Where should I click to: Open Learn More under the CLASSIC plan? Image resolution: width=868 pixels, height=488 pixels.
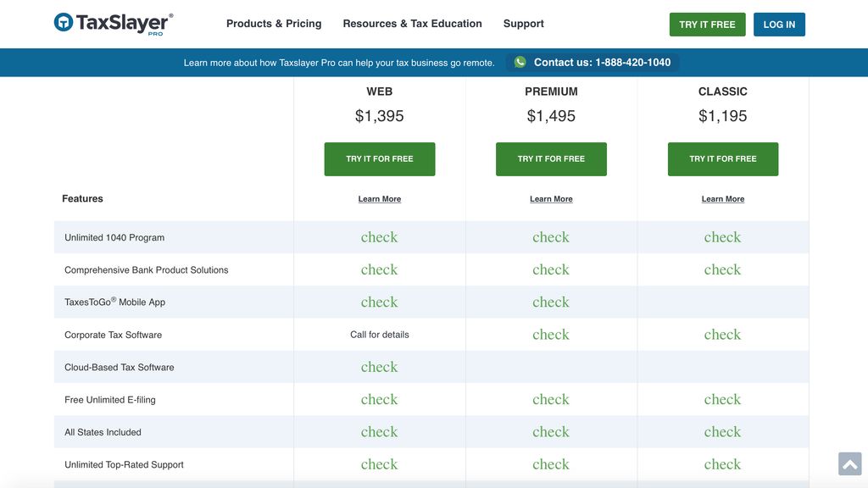click(x=722, y=198)
